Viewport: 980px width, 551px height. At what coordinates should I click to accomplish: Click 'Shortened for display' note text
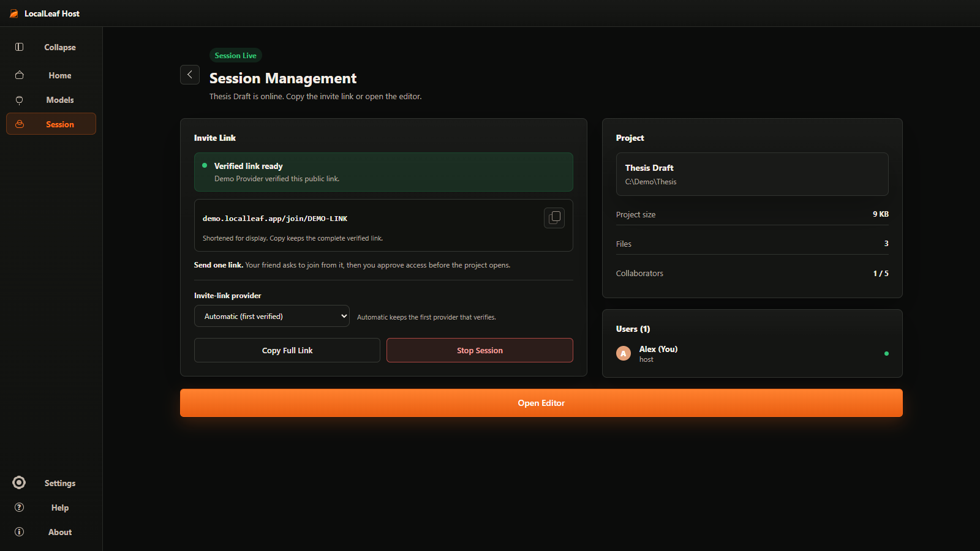(x=293, y=238)
